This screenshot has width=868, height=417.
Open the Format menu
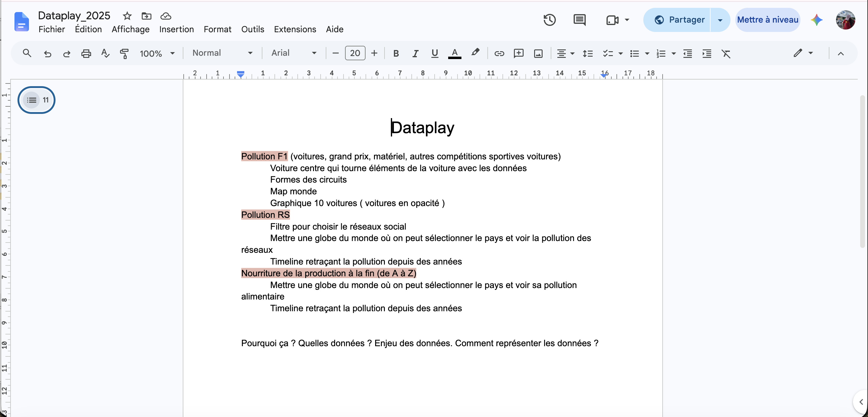click(x=217, y=29)
